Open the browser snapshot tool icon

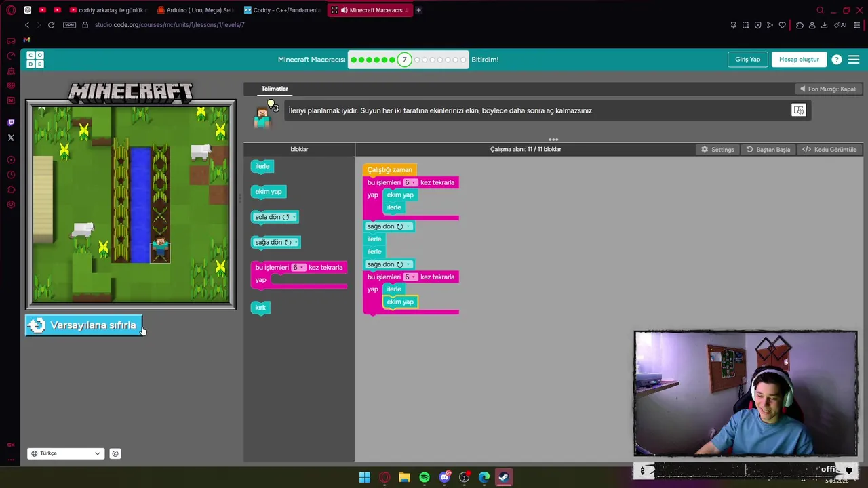[745, 25]
